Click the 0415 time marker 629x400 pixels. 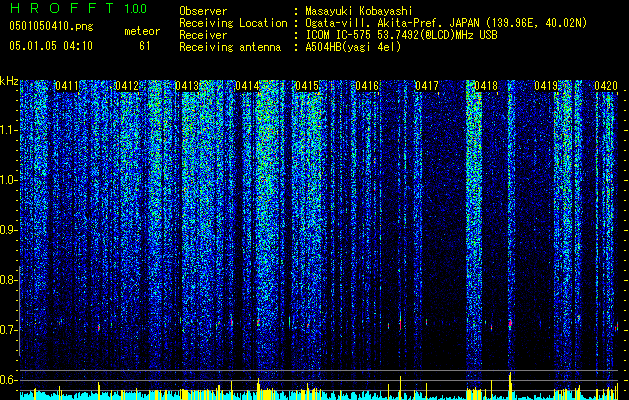click(307, 86)
